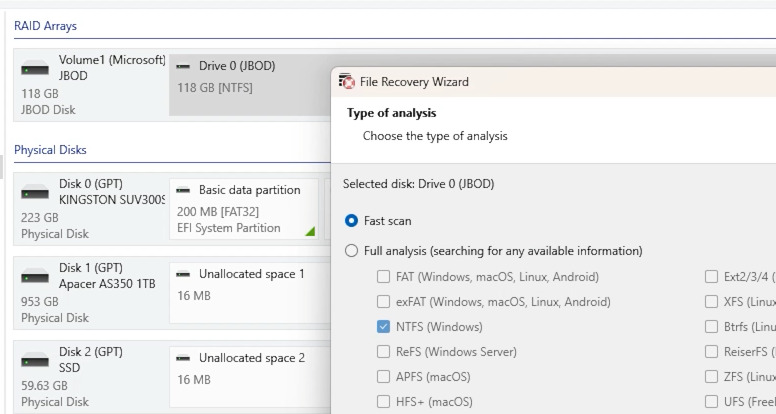Check the XFS checkbox
Screen dimensions: 776x414
[x=711, y=302]
